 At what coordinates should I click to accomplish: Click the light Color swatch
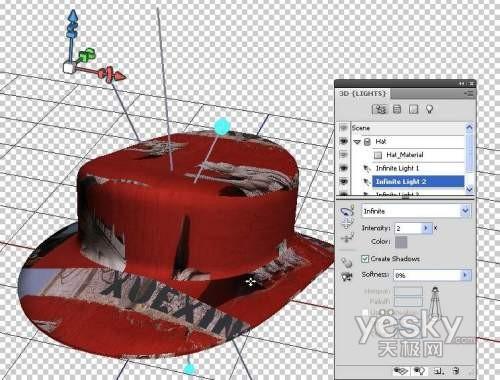click(x=401, y=242)
